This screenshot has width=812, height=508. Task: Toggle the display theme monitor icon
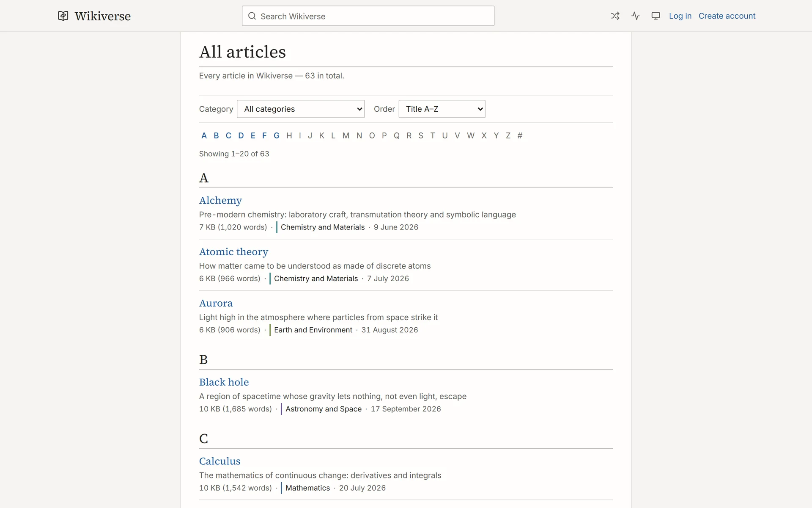656,16
